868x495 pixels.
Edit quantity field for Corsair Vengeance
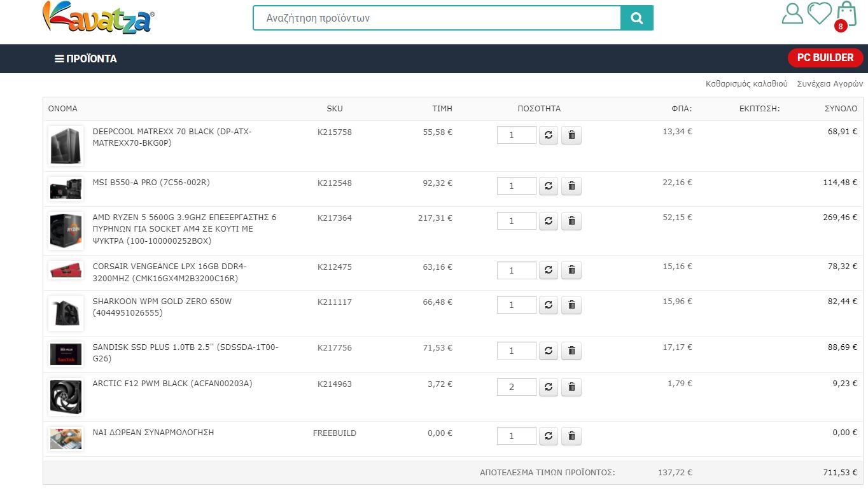517,270
